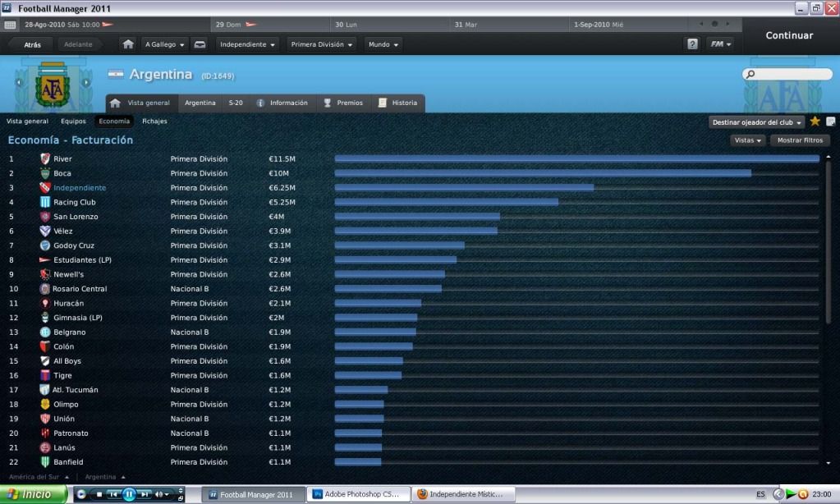Click the search input field
This screenshot has width=840, height=504.
pyautogui.click(x=787, y=74)
